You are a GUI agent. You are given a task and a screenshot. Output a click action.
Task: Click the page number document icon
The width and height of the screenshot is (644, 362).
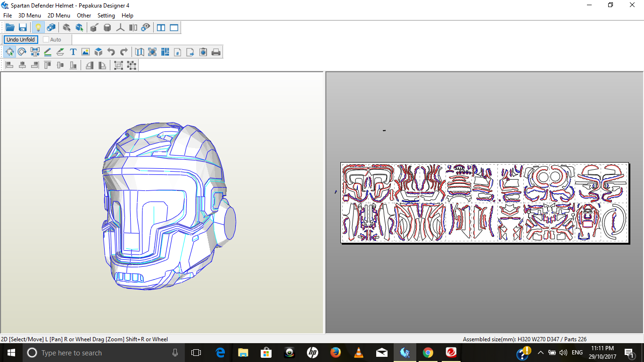[x=178, y=52]
